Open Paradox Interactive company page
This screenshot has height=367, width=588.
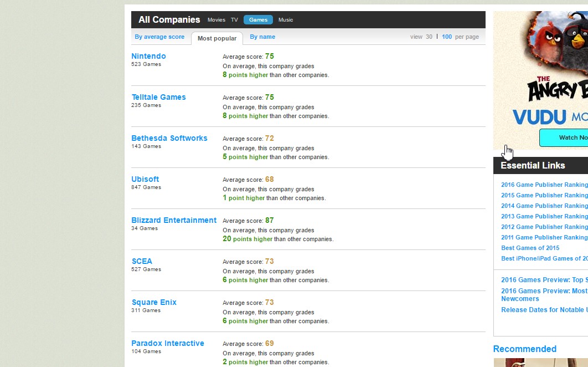[168, 343]
